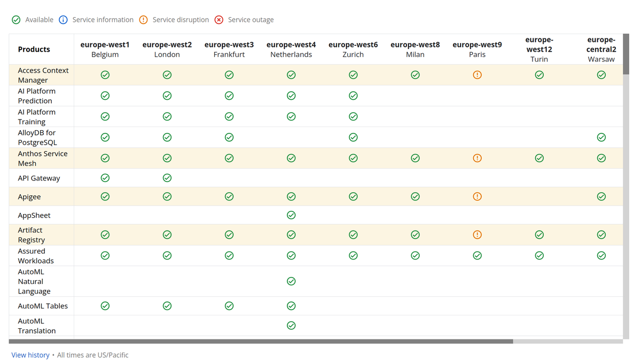Click Assured Workloads status icon for Paris

click(x=478, y=256)
